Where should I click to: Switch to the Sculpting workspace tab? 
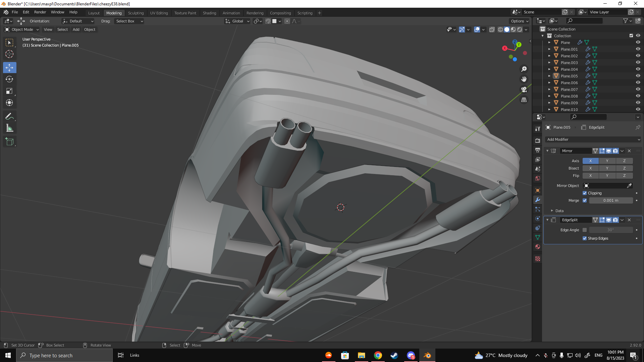pos(136,13)
